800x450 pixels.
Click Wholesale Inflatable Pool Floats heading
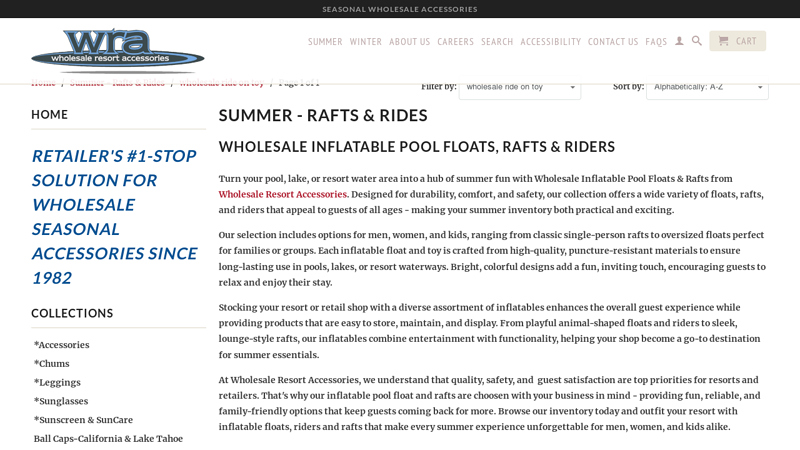(x=417, y=147)
